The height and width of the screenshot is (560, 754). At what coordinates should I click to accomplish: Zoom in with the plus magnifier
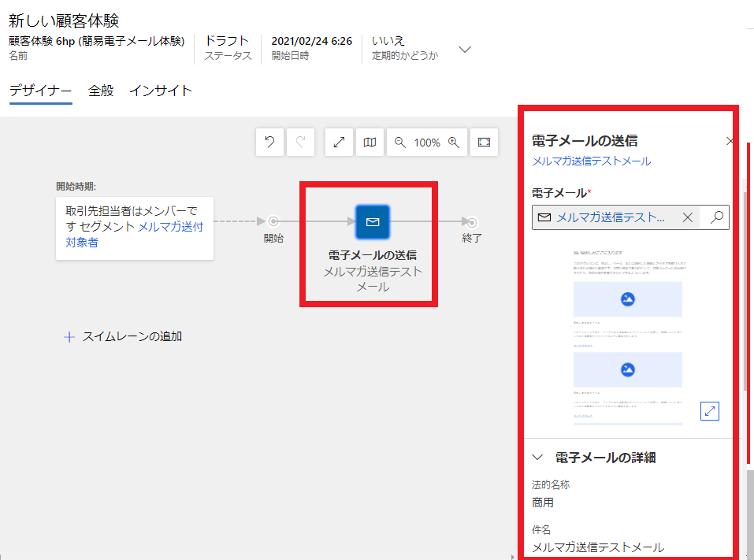tap(454, 143)
